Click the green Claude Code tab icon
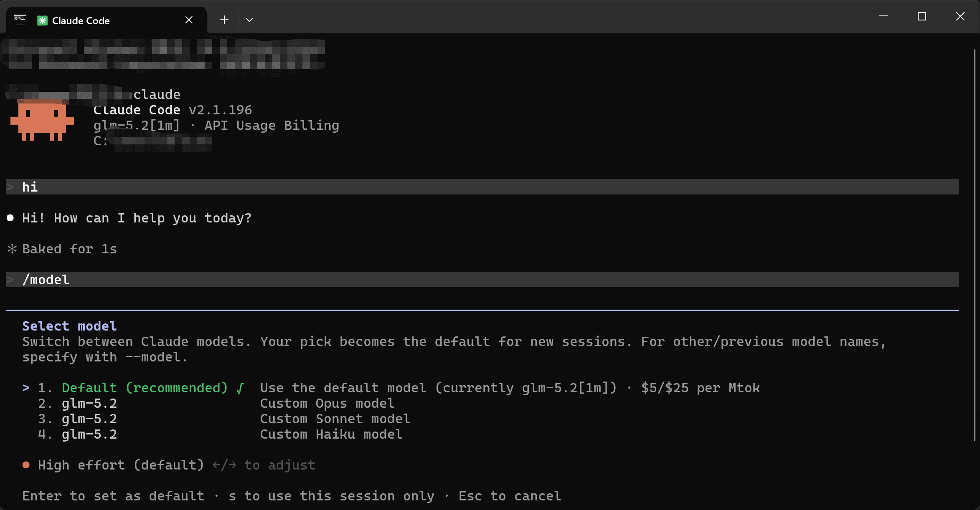 (x=42, y=21)
